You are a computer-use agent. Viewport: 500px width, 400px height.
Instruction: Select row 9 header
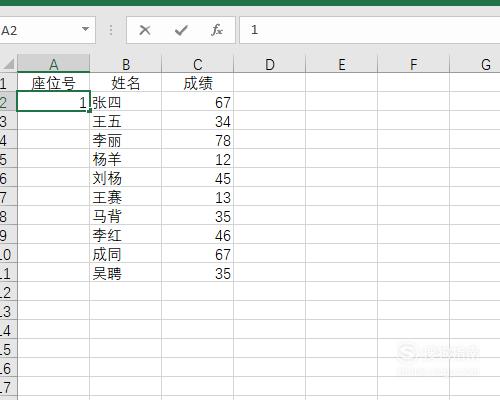[x=8, y=234]
